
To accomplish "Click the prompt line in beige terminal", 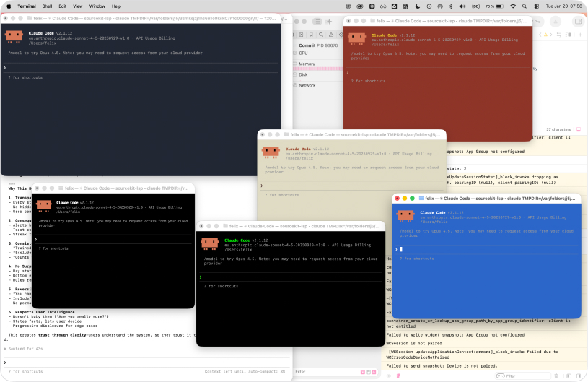I will 352,186.
